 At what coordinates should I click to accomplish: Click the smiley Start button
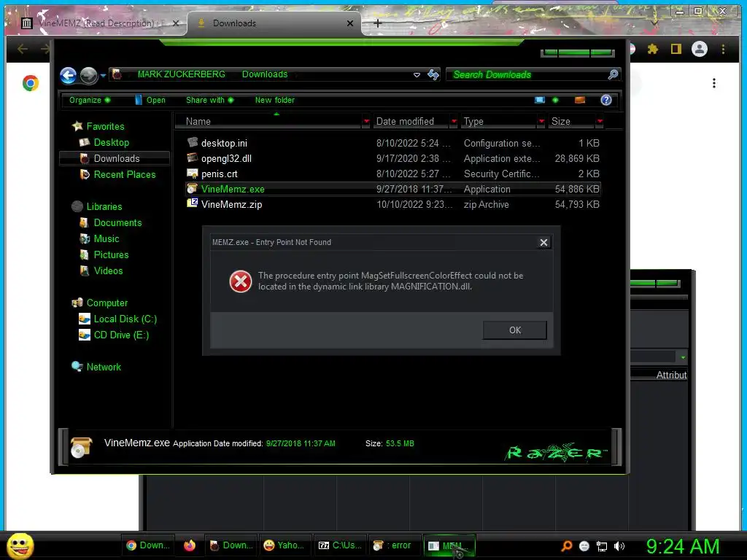(20, 545)
